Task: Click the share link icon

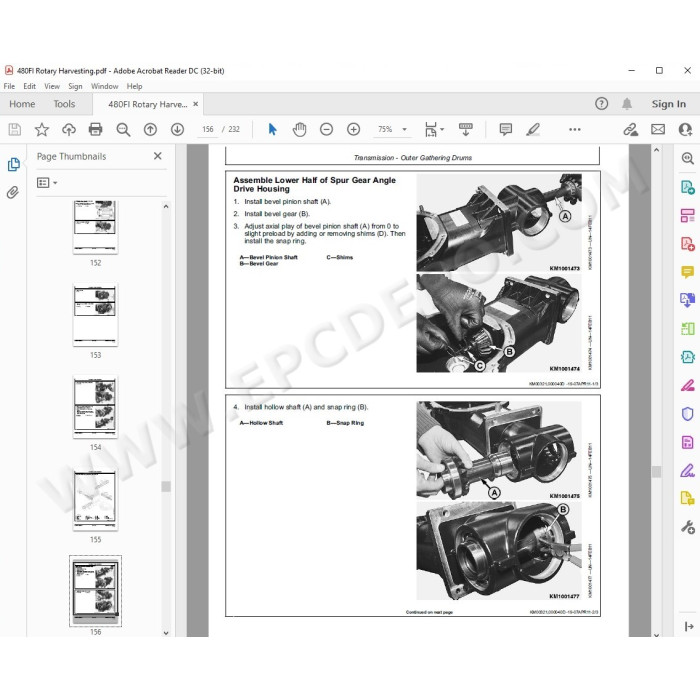Action: (631, 129)
